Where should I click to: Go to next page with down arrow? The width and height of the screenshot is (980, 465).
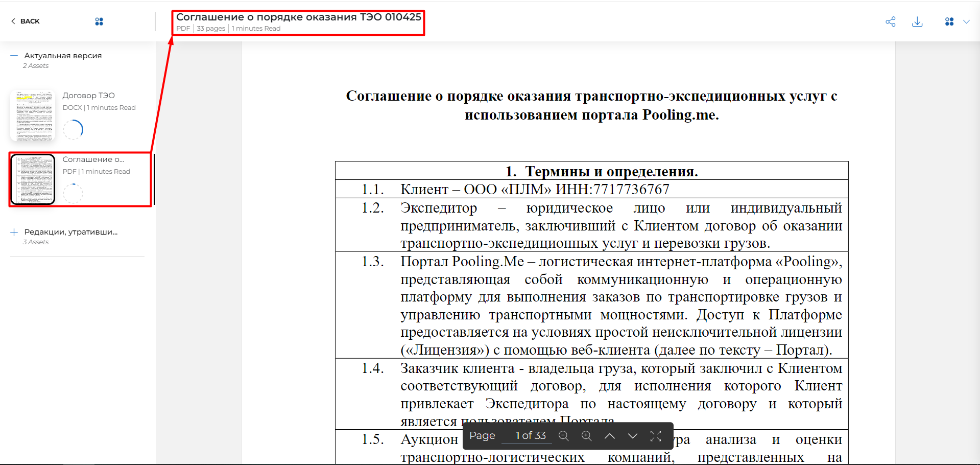[x=632, y=436]
